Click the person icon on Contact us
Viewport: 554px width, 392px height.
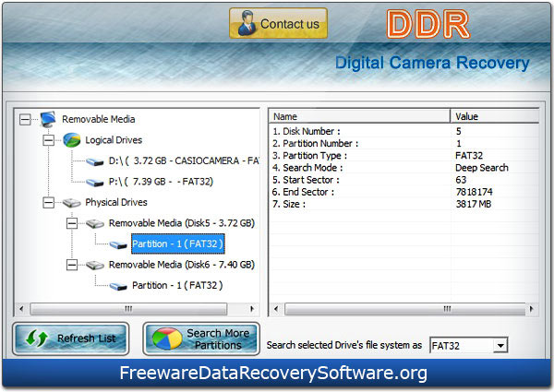click(247, 23)
